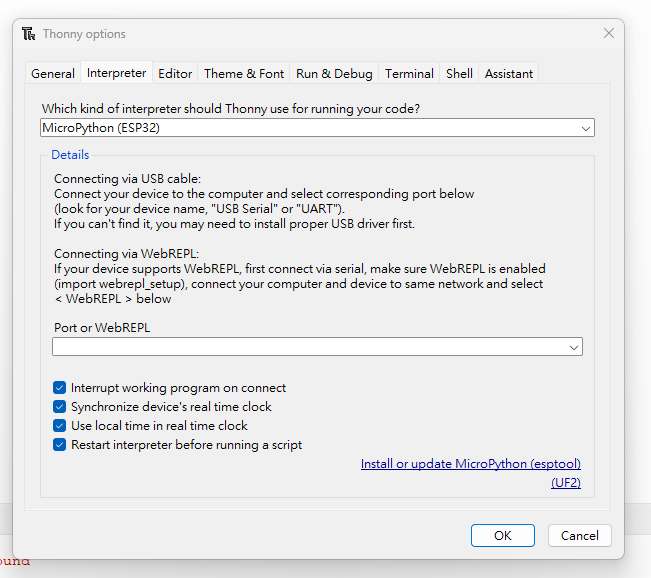Close the Thonny options dialog
Screen dimensions: 651x578
(609, 33)
